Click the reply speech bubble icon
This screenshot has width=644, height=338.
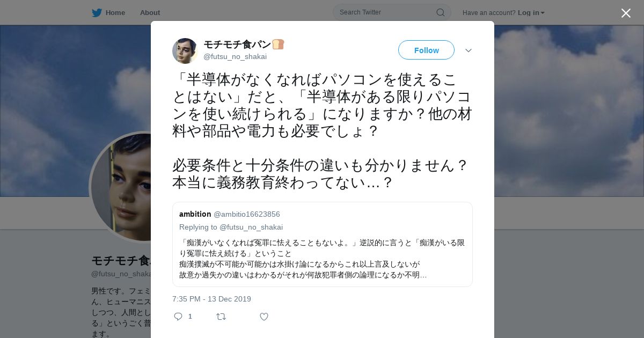[x=178, y=317]
